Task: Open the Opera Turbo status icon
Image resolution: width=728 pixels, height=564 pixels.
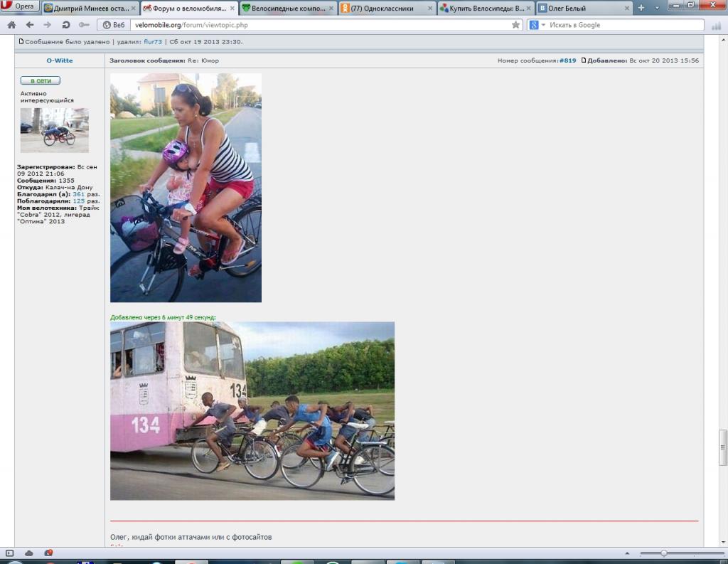Action: [x=48, y=553]
